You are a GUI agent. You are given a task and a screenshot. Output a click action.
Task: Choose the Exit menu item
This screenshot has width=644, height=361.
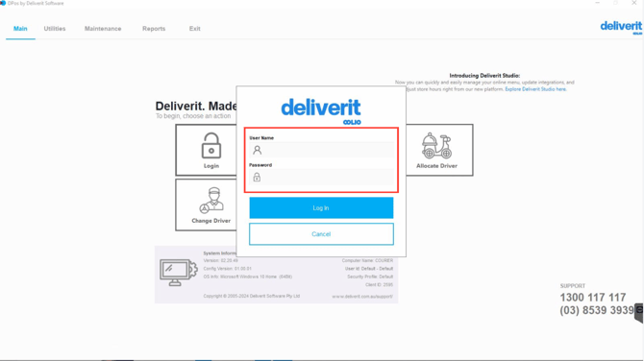pos(195,29)
